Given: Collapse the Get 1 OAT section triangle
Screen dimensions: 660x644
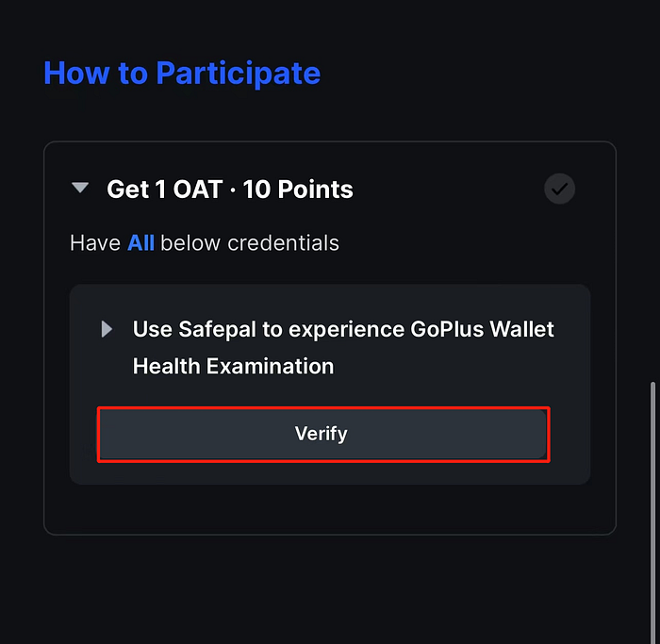Looking at the screenshot, I should point(80,188).
